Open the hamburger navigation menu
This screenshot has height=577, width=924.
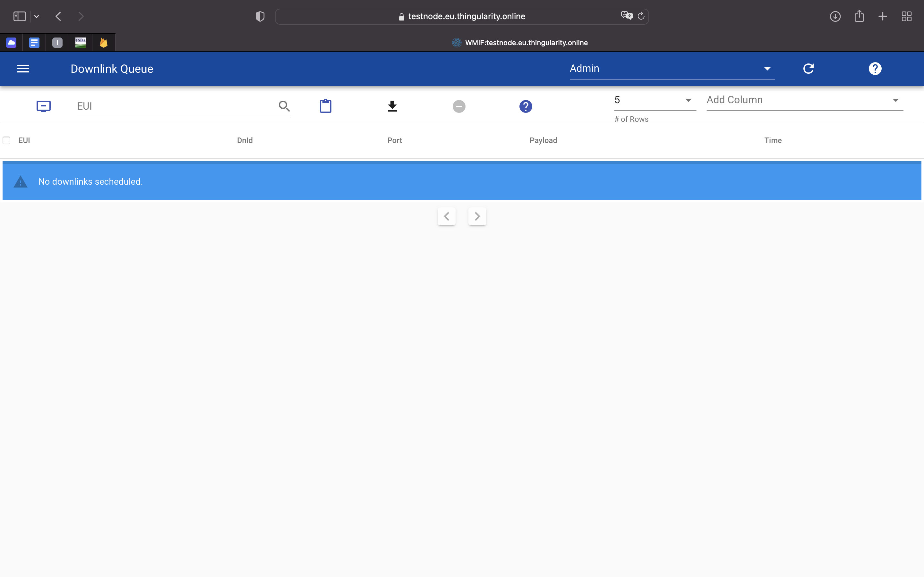pos(23,69)
